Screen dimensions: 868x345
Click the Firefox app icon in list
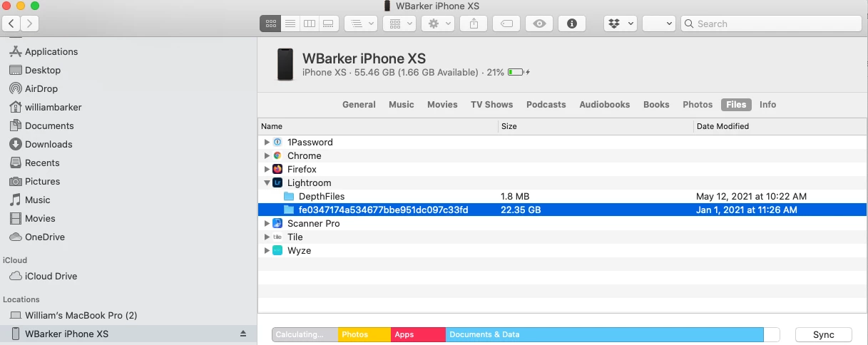coord(277,169)
